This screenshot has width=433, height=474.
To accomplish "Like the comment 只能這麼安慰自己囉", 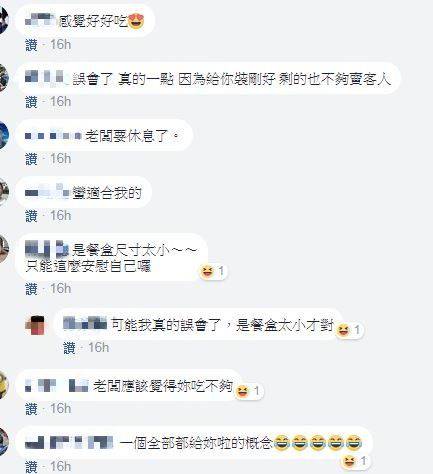I will [31, 289].
